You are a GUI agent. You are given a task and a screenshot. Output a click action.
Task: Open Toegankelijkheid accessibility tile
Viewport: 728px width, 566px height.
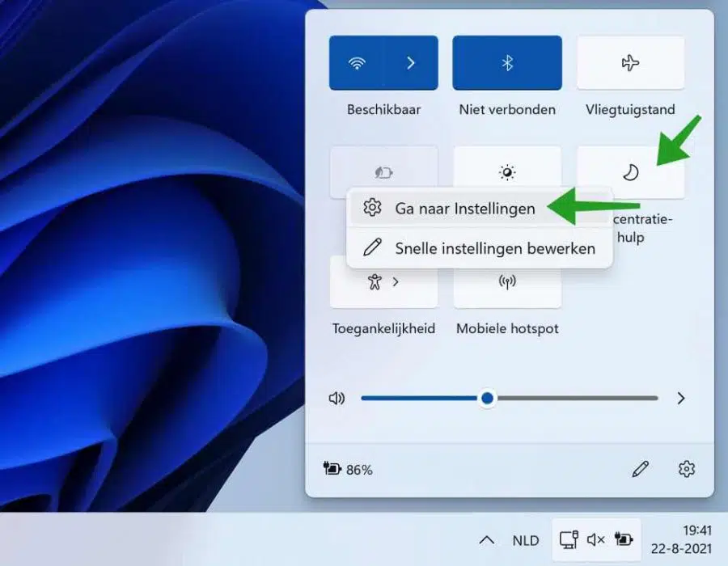pyautogui.click(x=375, y=281)
